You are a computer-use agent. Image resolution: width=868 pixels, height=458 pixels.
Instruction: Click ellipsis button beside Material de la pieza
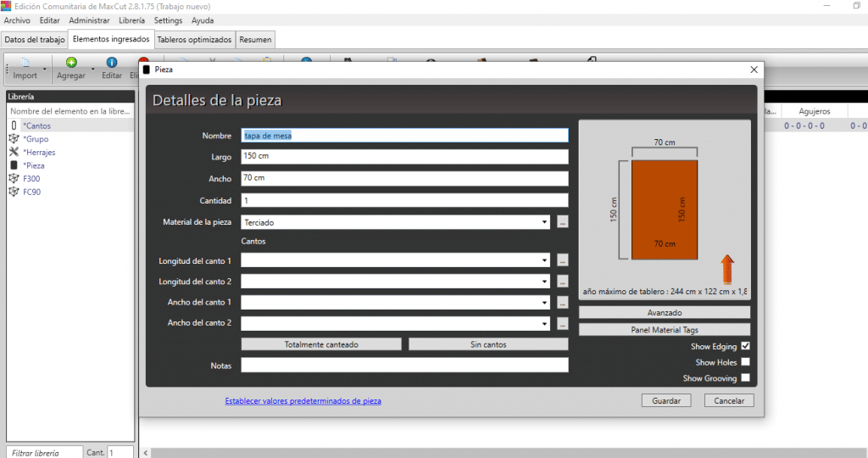pyautogui.click(x=563, y=222)
